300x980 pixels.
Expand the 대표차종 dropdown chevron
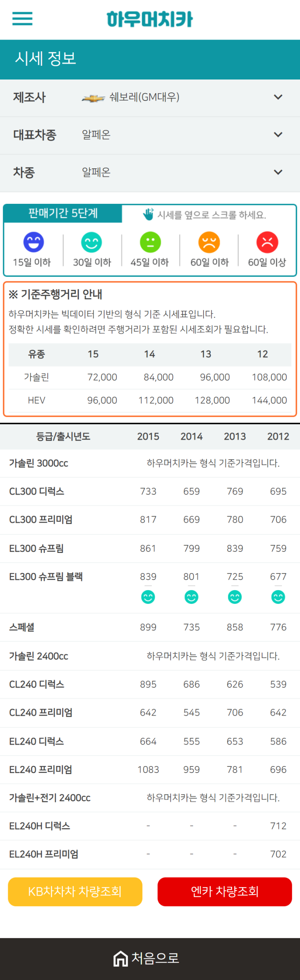click(278, 135)
